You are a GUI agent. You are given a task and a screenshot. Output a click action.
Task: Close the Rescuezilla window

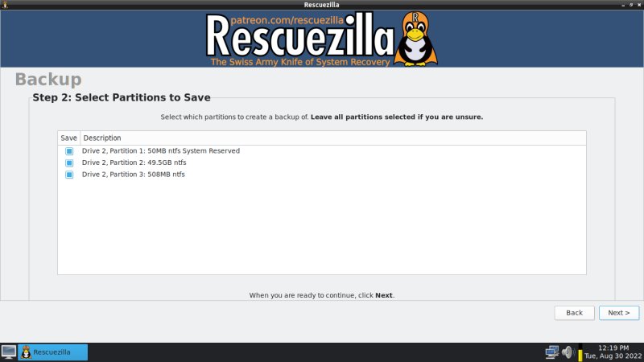point(639,5)
